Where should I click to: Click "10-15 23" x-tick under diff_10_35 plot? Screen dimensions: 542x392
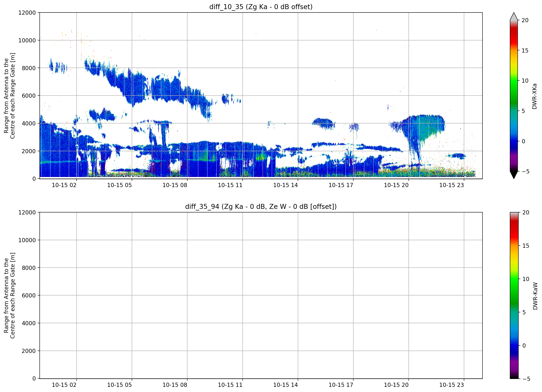click(452, 185)
